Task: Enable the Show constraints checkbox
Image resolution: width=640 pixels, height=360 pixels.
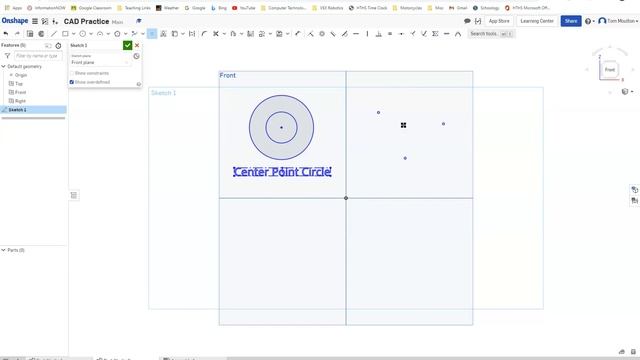Action: (72, 73)
